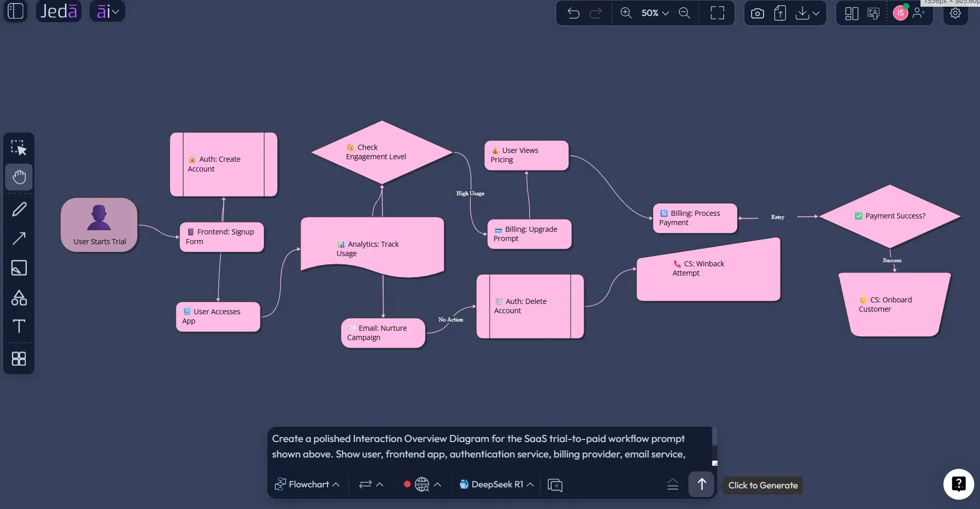Select the Billing: Upgrade Prompt node
Image resolution: width=980 pixels, height=509 pixels.
pyautogui.click(x=529, y=234)
